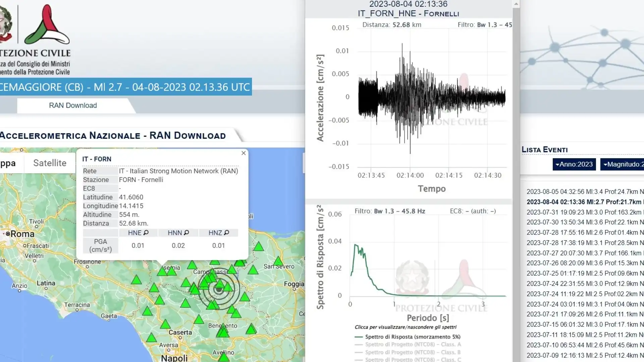Image resolution: width=644 pixels, height=362 pixels.
Task: Toggle Spettro di Progetto Class. B legend
Action: tap(408, 352)
